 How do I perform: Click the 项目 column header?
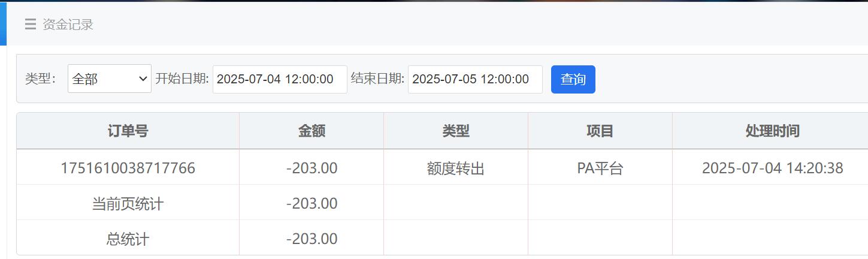(600, 131)
